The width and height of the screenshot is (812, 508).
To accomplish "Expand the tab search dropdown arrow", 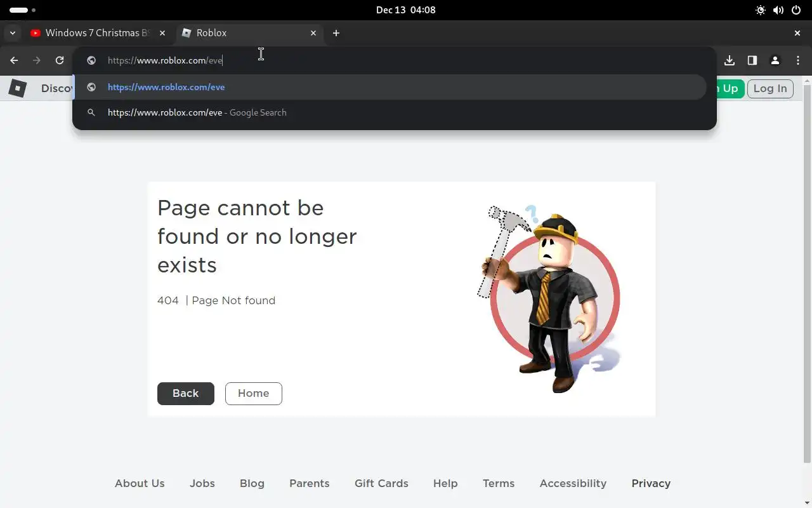I will click(x=13, y=33).
